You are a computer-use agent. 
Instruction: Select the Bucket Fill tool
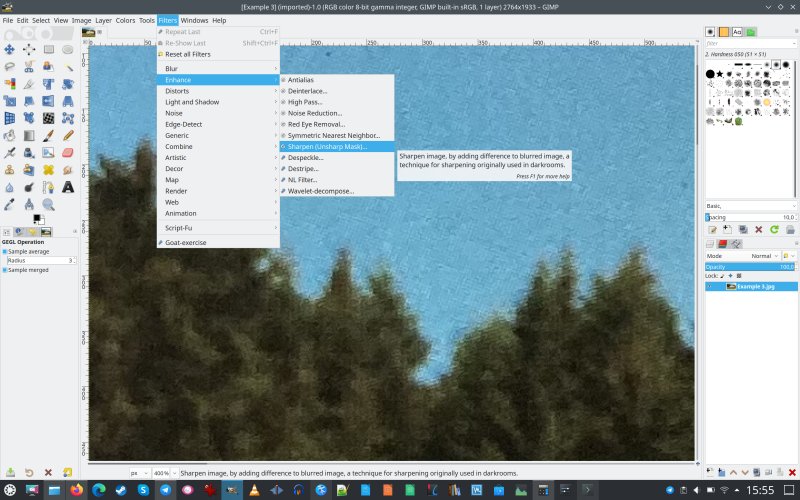[9, 135]
